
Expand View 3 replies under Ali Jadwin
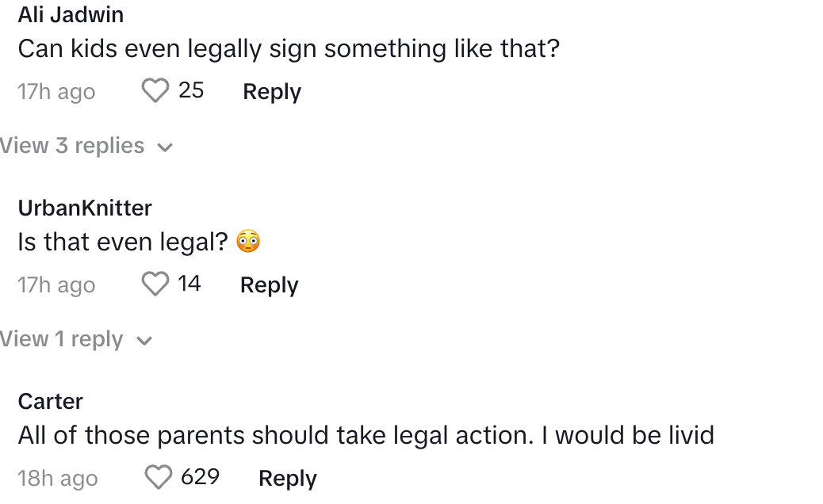(72, 146)
